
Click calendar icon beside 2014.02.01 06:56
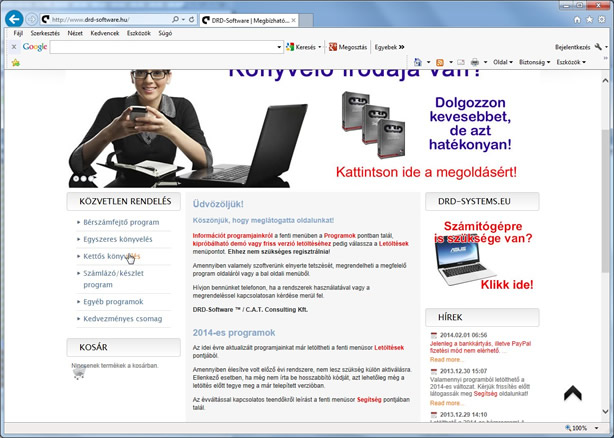coord(433,335)
